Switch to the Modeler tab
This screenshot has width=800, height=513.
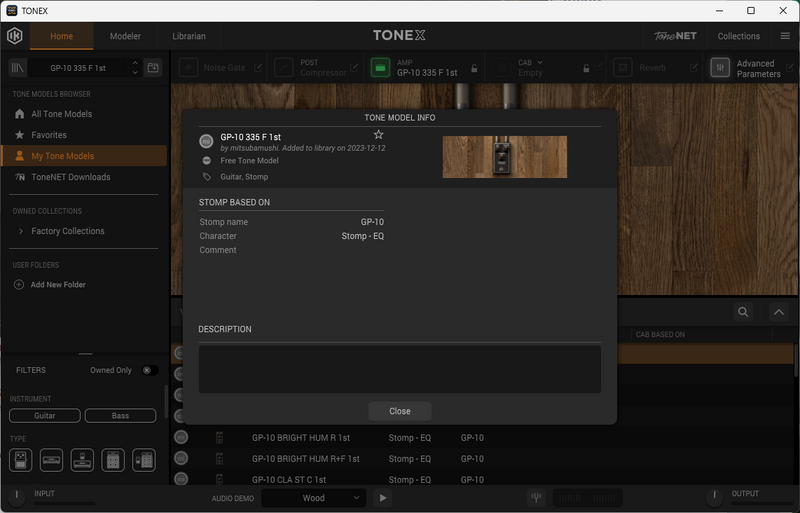(x=125, y=36)
